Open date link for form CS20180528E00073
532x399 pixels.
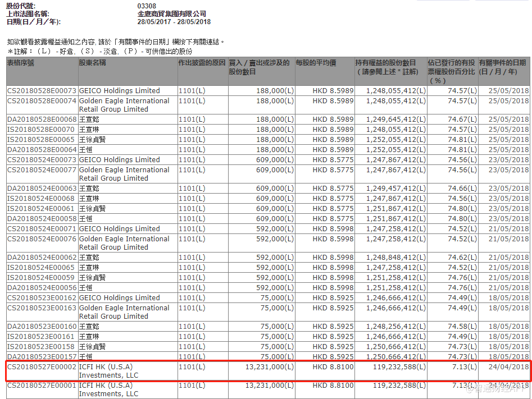[508, 91]
